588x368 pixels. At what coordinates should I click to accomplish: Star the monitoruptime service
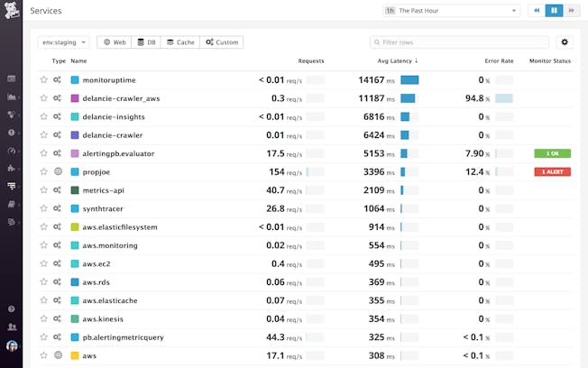44,80
